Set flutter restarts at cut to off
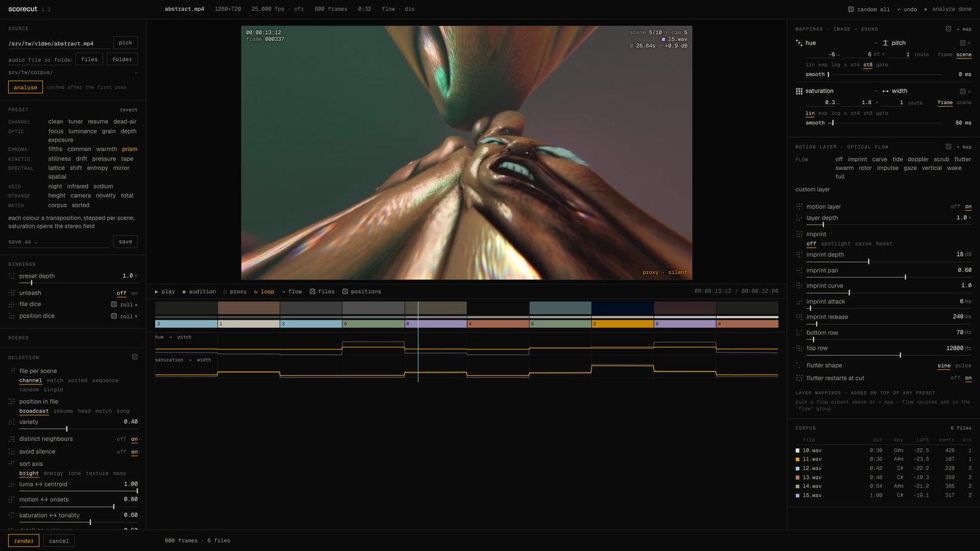This screenshot has height=551, width=980. (x=955, y=378)
